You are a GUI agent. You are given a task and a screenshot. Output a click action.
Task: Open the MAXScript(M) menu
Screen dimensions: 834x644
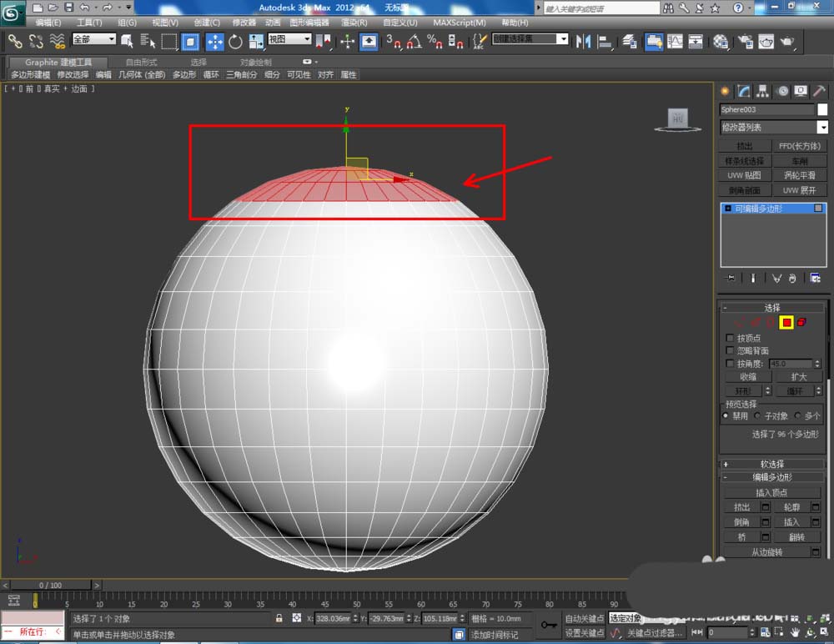coord(460,23)
